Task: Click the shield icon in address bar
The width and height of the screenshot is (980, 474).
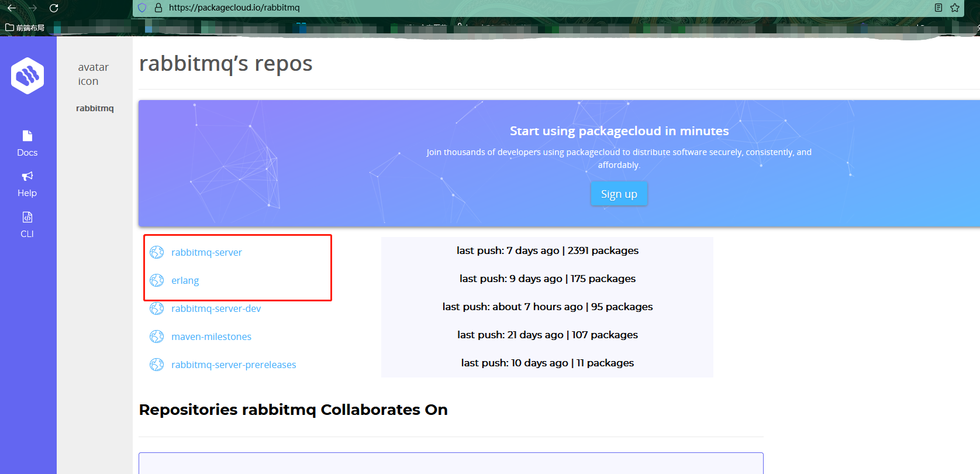Action: pos(142,8)
